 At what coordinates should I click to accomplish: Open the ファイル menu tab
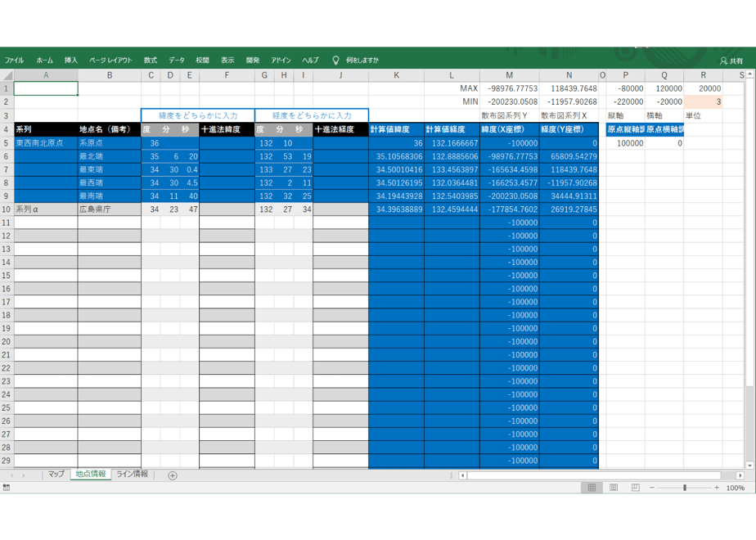tap(14, 61)
